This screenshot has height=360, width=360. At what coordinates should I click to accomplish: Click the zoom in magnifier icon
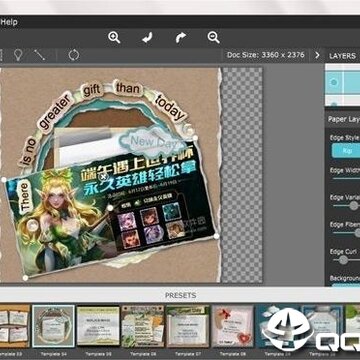coord(114,37)
